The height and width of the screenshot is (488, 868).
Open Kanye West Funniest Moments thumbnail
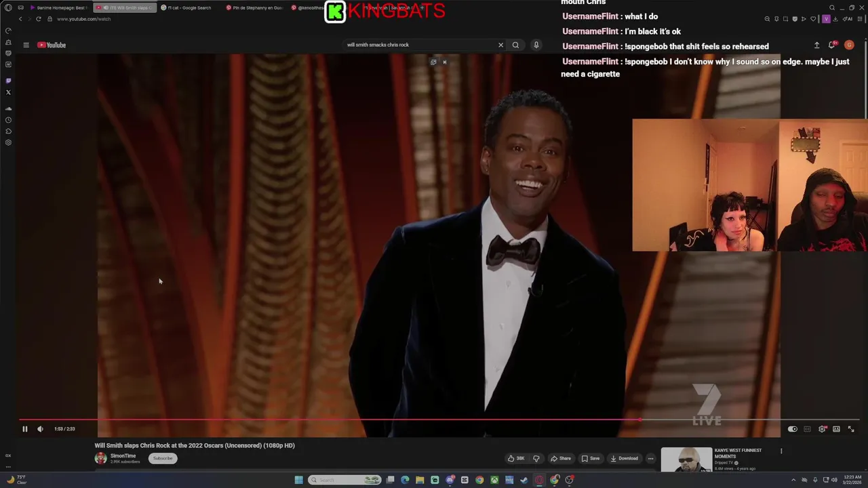tap(686, 460)
